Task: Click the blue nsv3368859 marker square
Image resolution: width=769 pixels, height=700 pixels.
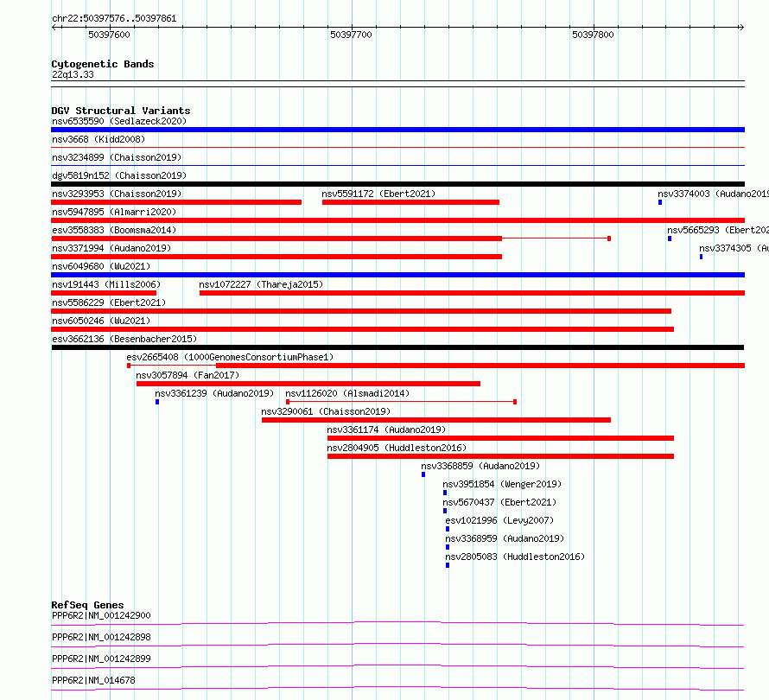Action: coord(423,474)
